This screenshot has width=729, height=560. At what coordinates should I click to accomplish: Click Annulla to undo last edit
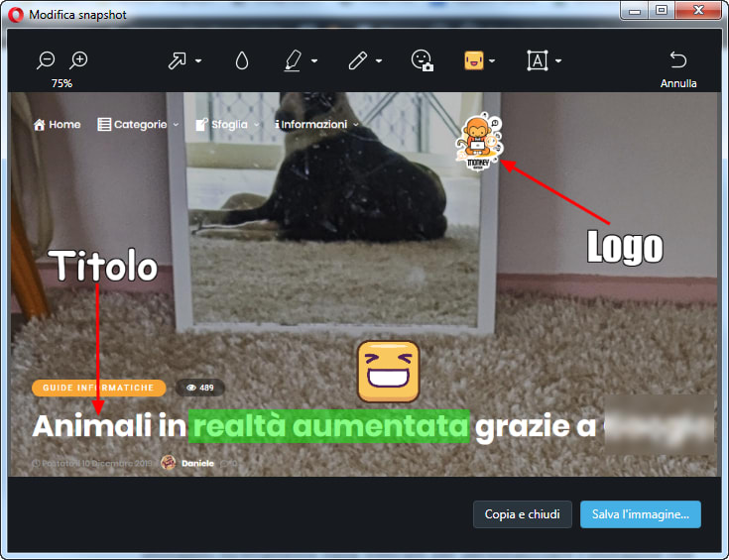(x=678, y=69)
